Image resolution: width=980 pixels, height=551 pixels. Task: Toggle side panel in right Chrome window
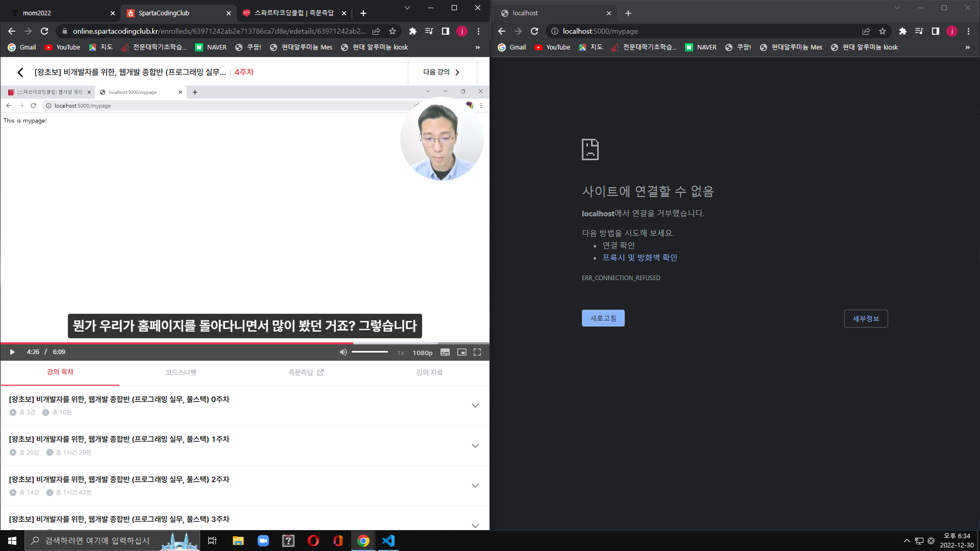pos(935,31)
